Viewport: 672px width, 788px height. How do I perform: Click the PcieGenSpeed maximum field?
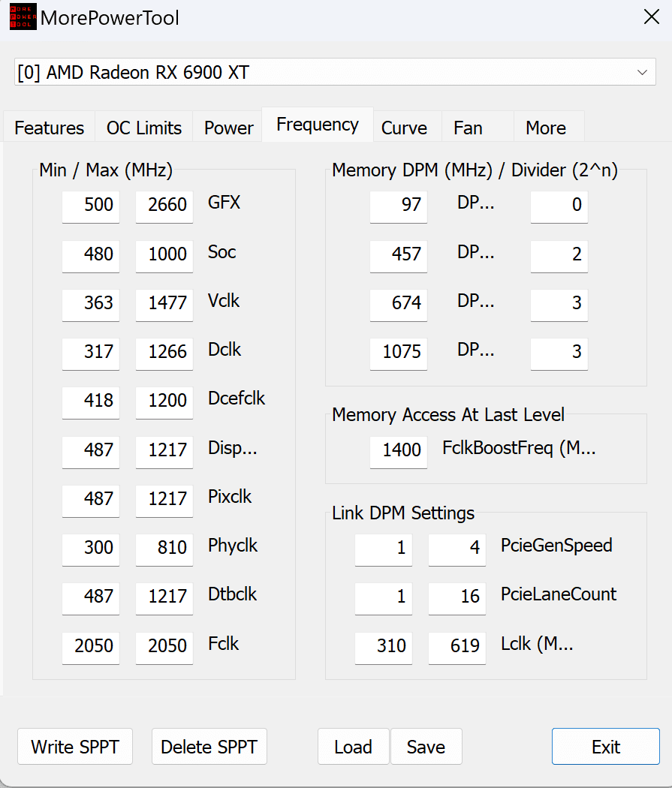pos(457,549)
